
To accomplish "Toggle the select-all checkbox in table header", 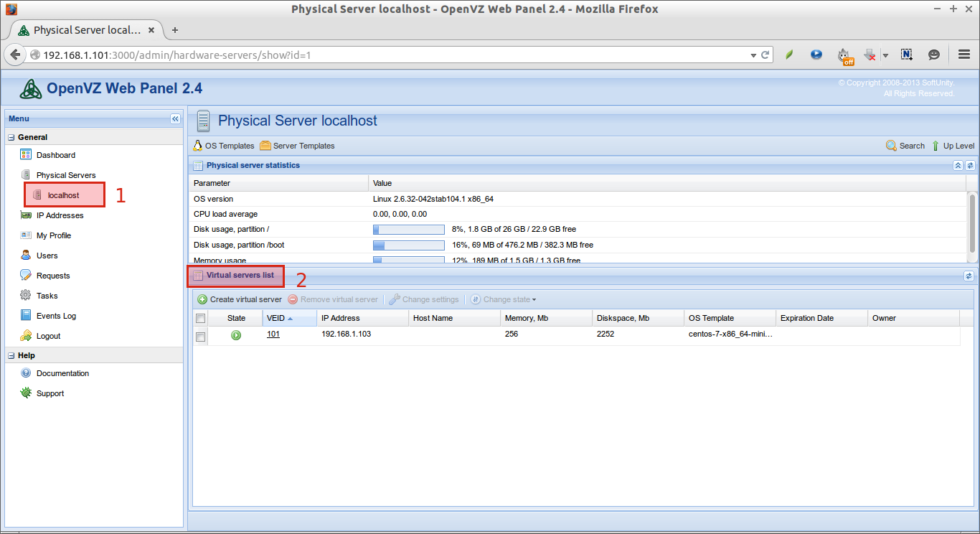I will coord(201,319).
